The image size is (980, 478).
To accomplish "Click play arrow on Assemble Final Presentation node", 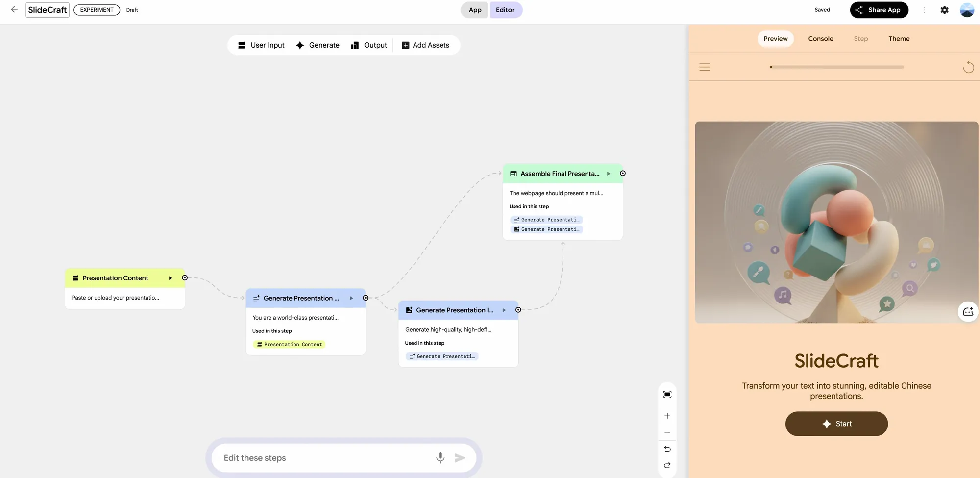I will coord(609,174).
